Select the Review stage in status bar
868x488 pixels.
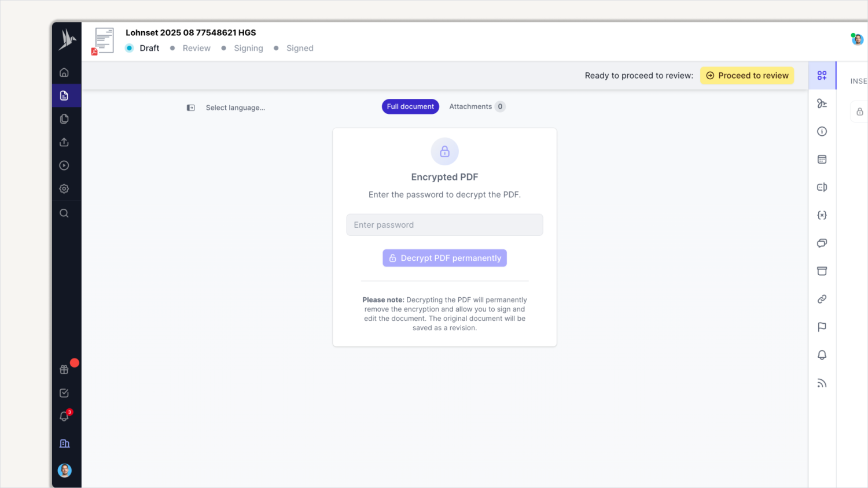[196, 48]
